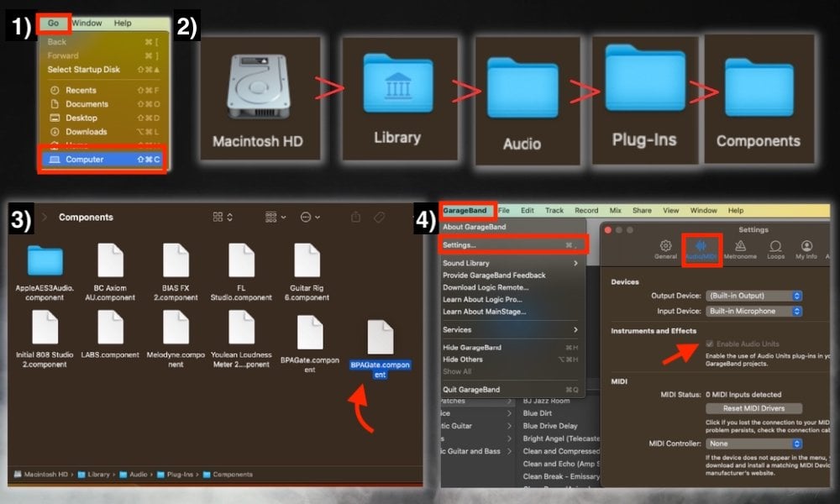Open the Audio folder icon
840x504 pixels.
tap(522, 87)
